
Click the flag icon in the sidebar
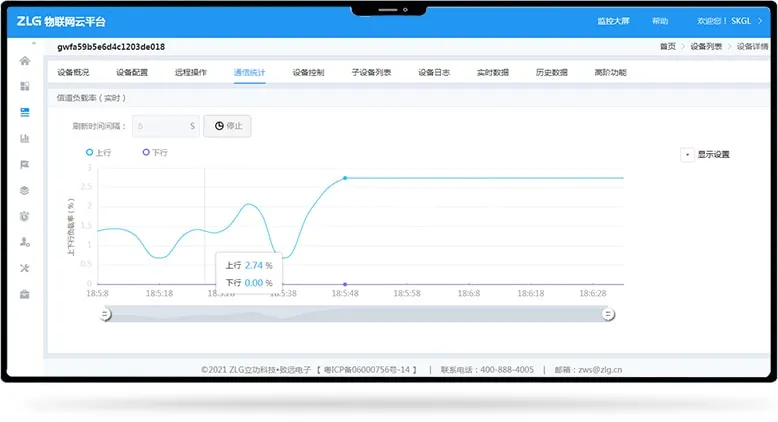pos(25,164)
